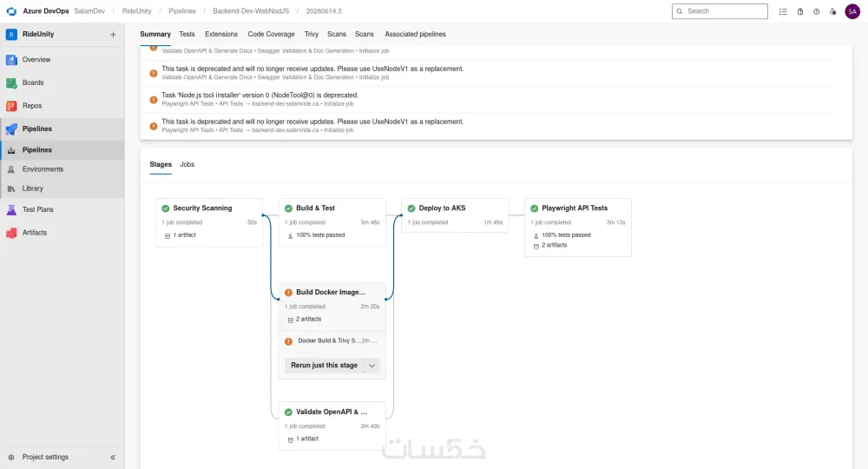Screen dimensions: 868x469
Task: Open the Library icon in sidebar
Action: pyautogui.click(x=11, y=188)
